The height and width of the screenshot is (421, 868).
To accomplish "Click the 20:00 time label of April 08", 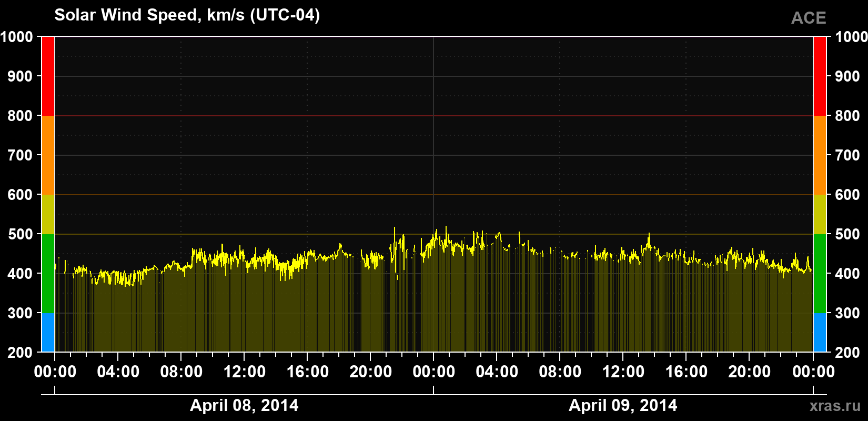I will (370, 372).
